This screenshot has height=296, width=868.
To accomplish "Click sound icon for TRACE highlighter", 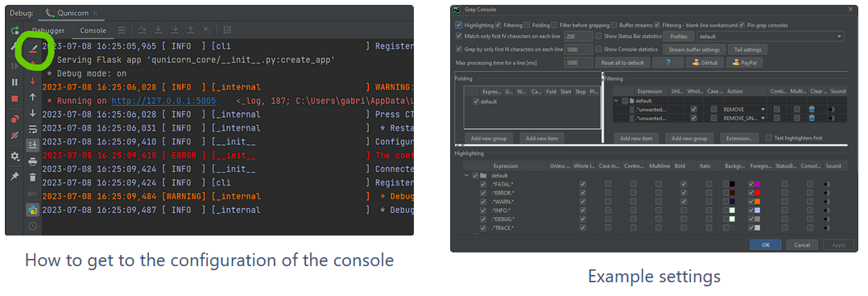I will (x=827, y=227).
